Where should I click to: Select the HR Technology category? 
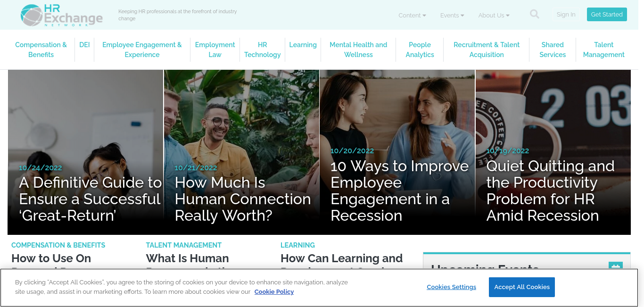pyautogui.click(x=263, y=50)
